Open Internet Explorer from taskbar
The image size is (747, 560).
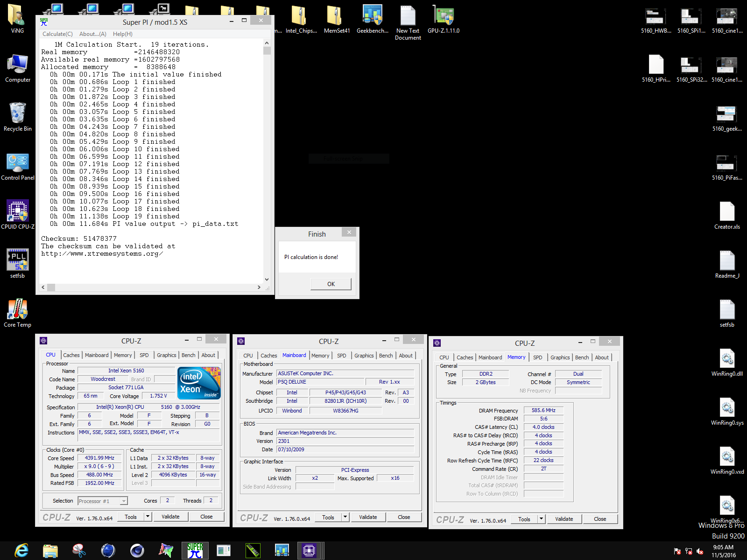(x=21, y=551)
